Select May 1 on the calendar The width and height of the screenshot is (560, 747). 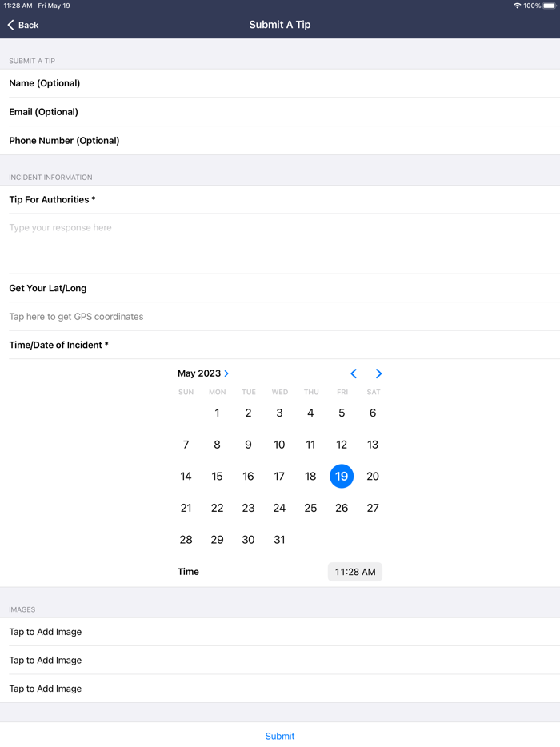tap(217, 413)
